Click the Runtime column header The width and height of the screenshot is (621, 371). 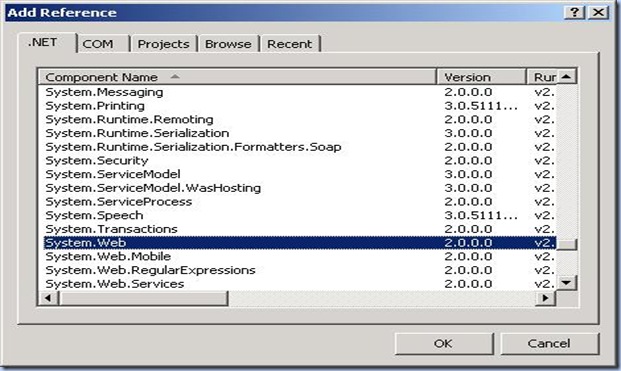542,77
